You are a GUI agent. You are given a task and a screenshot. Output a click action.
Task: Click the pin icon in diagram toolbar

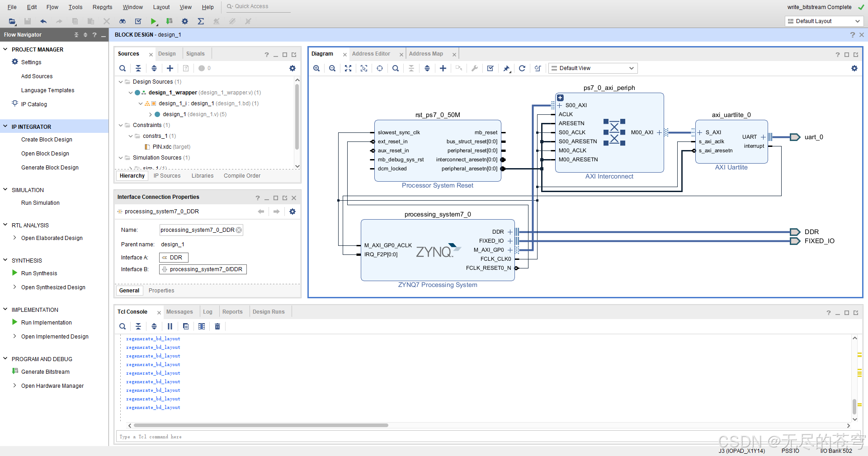(x=506, y=68)
